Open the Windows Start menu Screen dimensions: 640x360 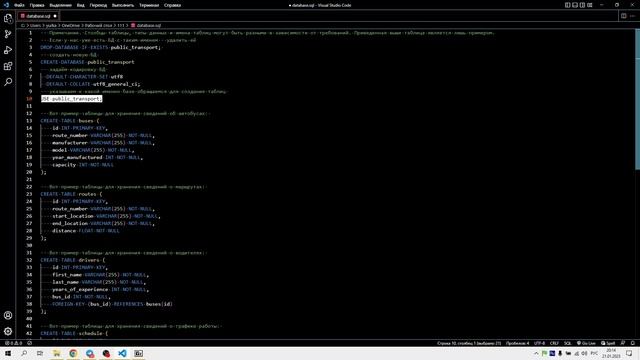[x=8, y=353]
